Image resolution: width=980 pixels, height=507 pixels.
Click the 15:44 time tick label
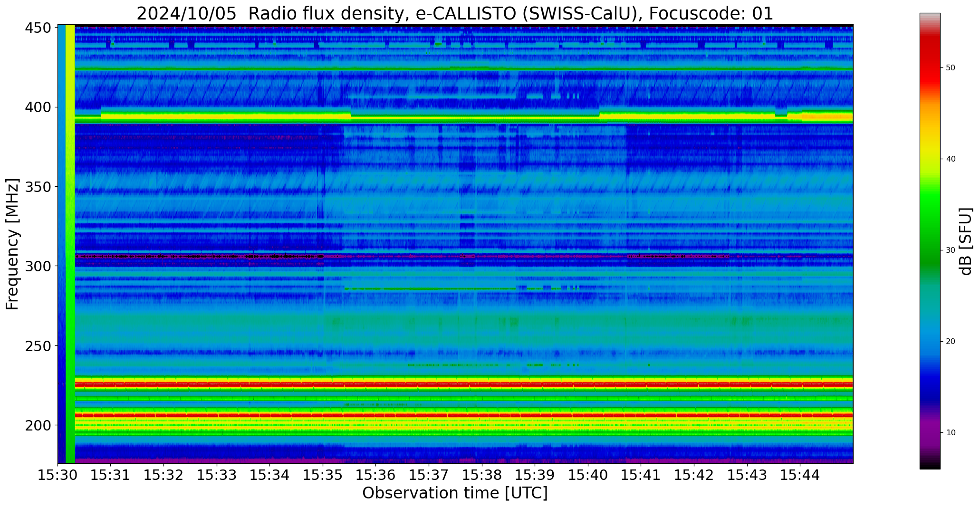[x=800, y=475]
